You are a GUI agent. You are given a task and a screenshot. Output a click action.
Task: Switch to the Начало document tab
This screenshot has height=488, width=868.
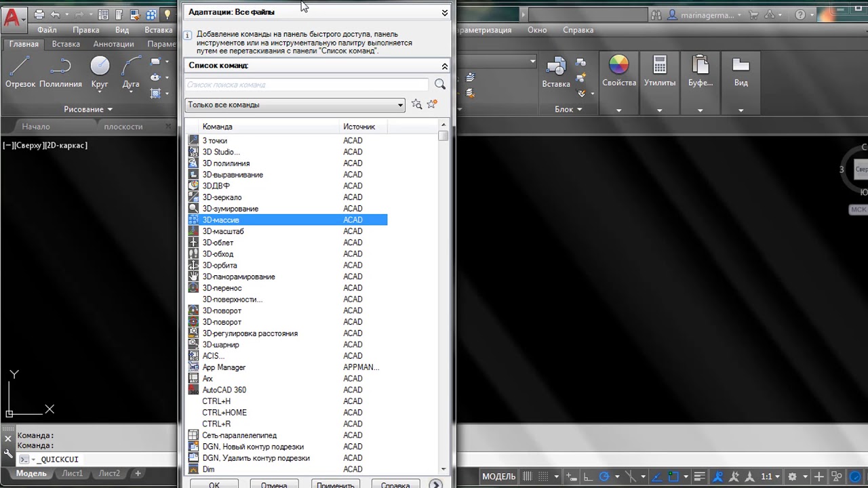click(35, 127)
